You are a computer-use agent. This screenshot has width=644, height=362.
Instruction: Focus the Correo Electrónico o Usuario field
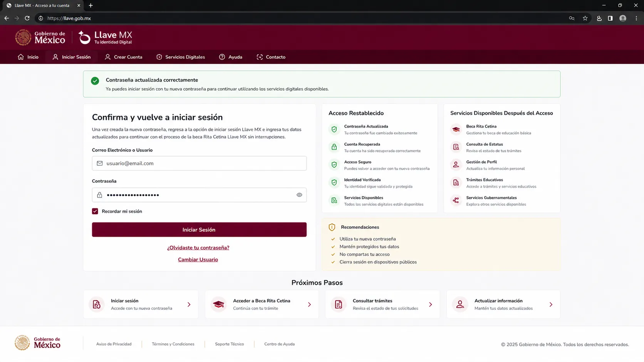[199, 163]
